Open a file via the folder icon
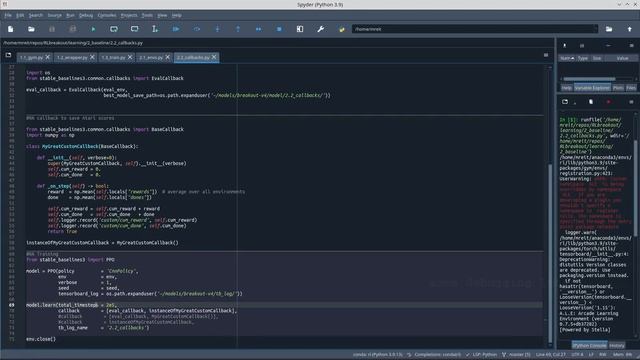 tap(31, 29)
